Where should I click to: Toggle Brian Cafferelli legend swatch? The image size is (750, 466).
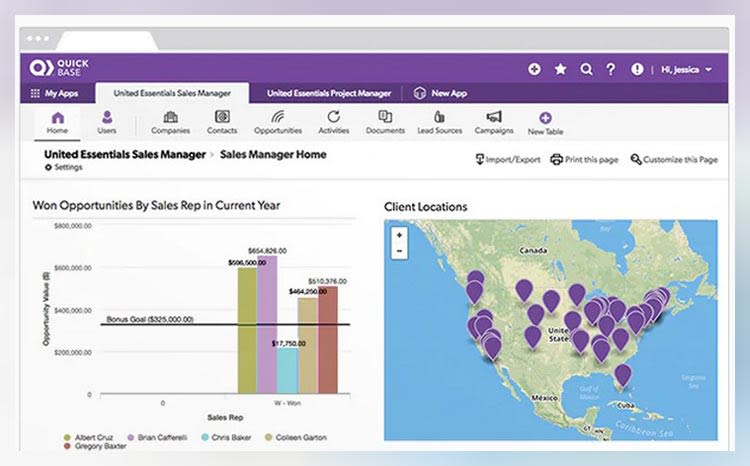[x=131, y=437]
